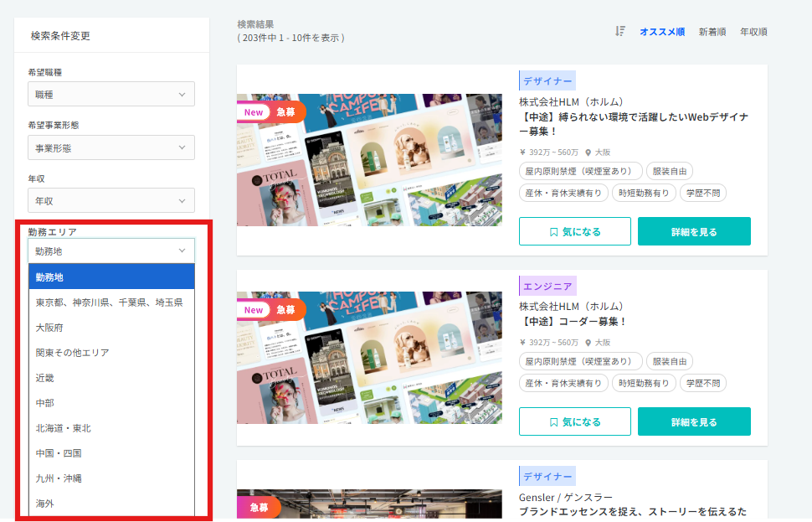
Task: Choose 東京都、神奈川県、千葉県、埼玉県 option
Action: [x=111, y=302]
